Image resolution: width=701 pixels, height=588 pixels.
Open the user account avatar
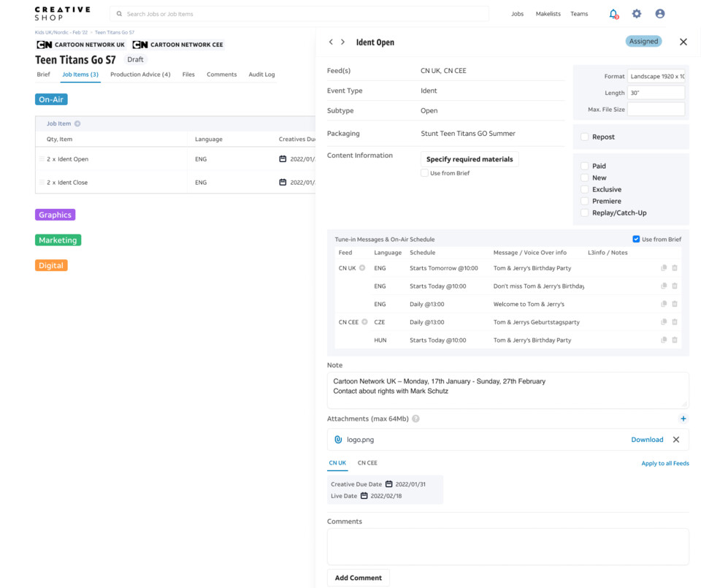click(x=660, y=14)
